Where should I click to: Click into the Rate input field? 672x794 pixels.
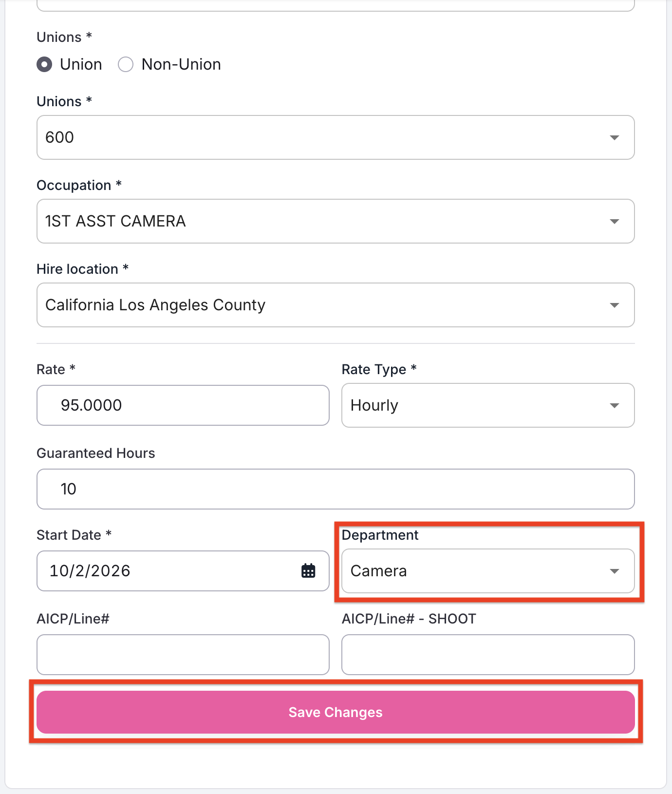pos(183,405)
